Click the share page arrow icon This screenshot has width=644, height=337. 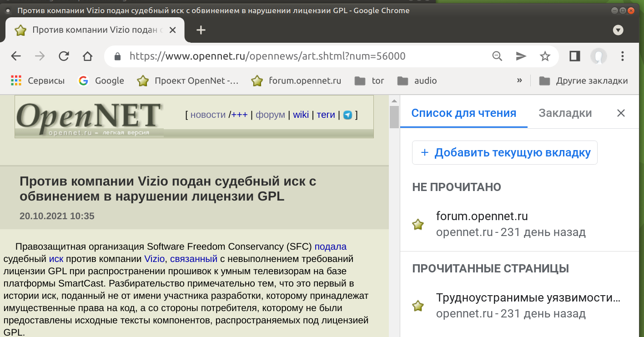(521, 56)
